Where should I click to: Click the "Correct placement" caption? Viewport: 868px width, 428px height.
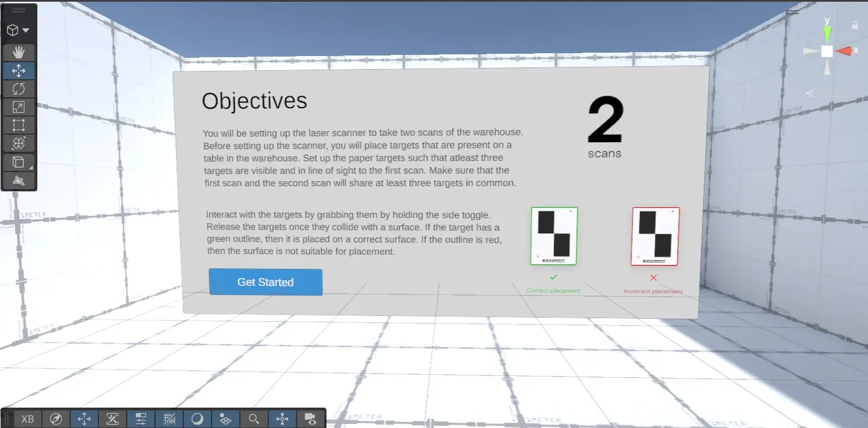pyautogui.click(x=553, y=290)
